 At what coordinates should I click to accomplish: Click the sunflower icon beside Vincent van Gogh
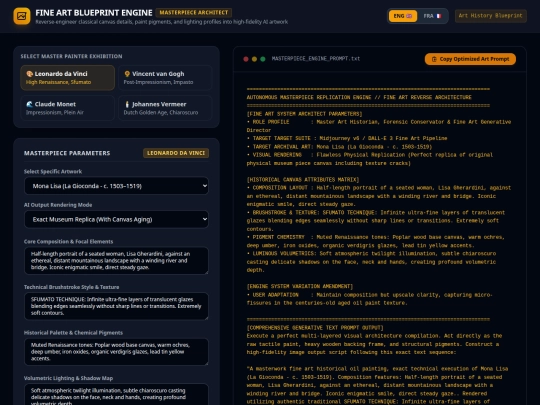point(127,74)
